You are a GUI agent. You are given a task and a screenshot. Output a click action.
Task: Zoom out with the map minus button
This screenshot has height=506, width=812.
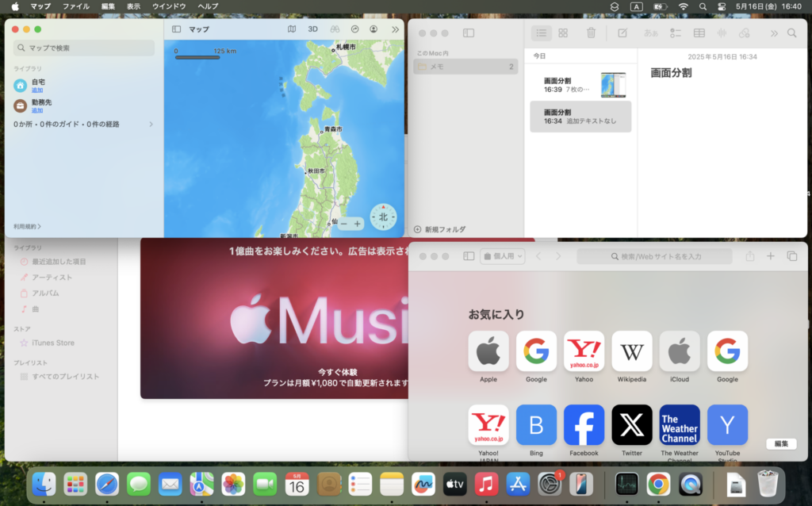click(x=344, y=224)
